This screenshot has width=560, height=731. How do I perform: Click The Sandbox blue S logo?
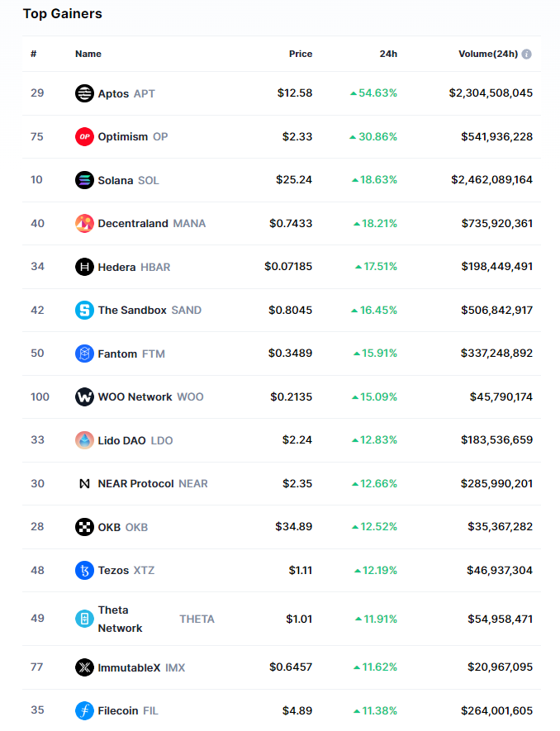point(84,310)
